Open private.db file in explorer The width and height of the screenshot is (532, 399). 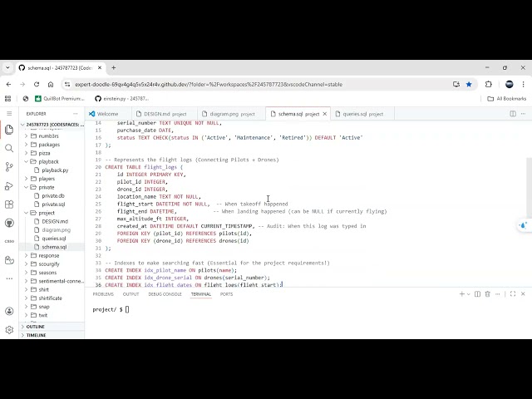point(52,196)
